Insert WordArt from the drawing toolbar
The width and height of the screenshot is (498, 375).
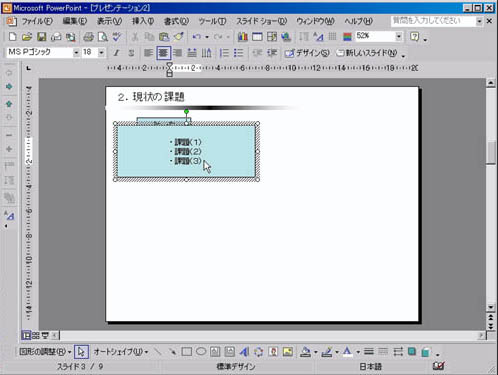pyautogui.click(x=244, y=352)
